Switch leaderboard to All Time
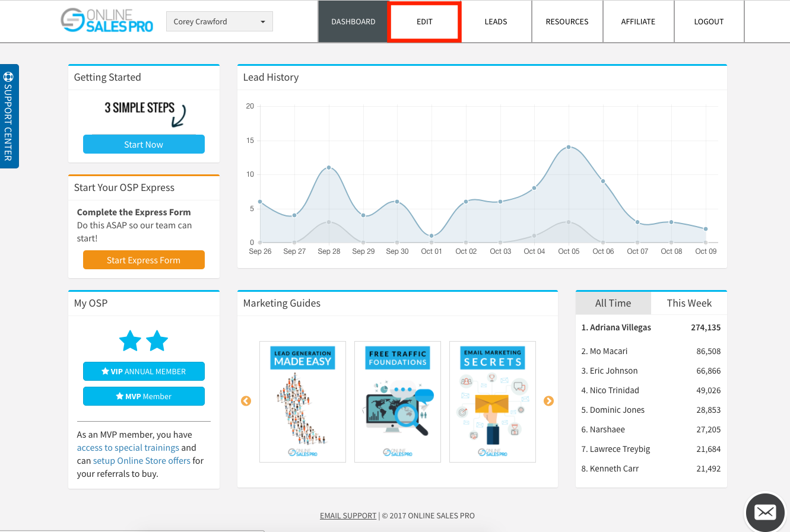790x532 pixels. [613, 303]
